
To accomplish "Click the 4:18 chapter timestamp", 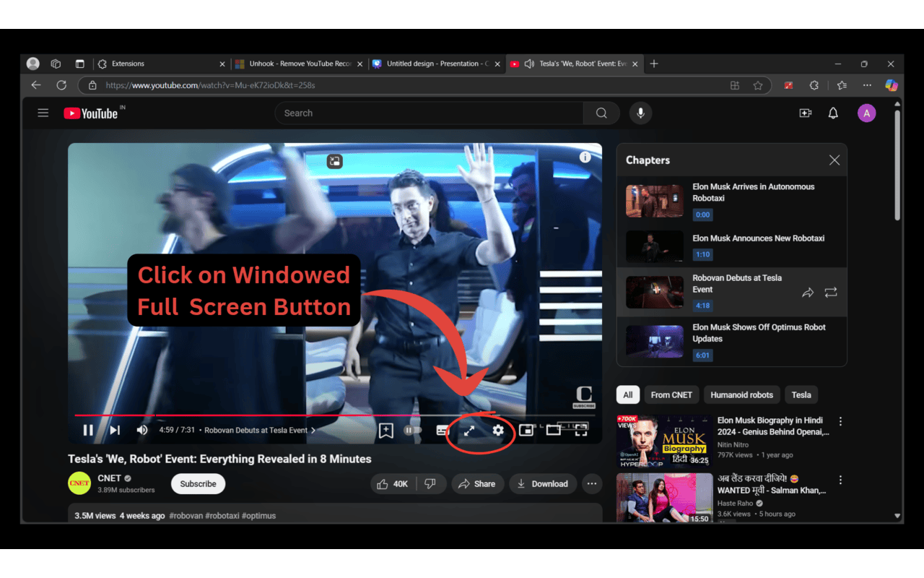I will click(702, 306).
